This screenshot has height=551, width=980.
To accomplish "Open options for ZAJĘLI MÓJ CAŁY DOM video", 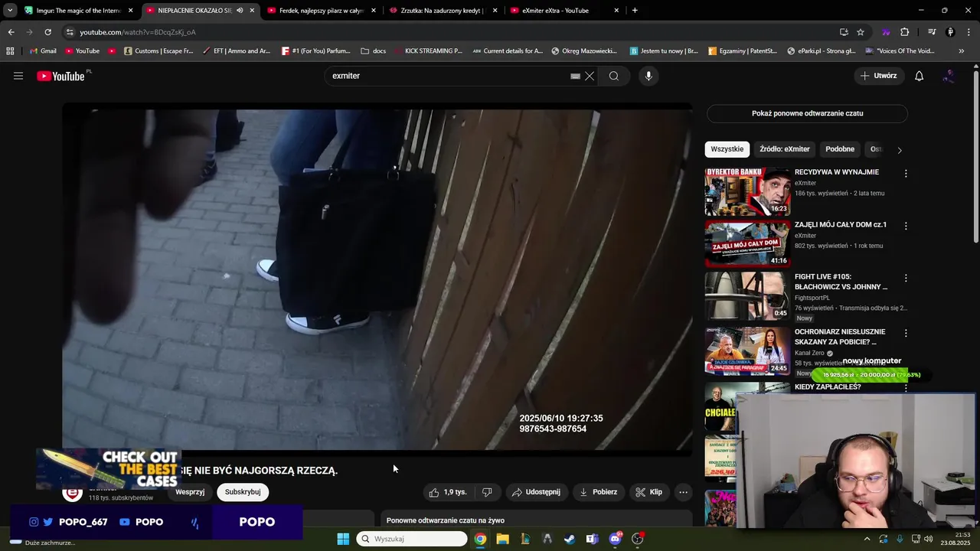I will [906, 226].
